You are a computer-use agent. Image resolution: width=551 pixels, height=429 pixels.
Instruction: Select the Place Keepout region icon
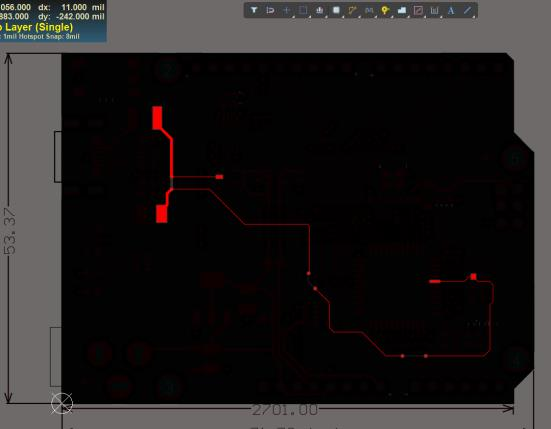point(418,10)
